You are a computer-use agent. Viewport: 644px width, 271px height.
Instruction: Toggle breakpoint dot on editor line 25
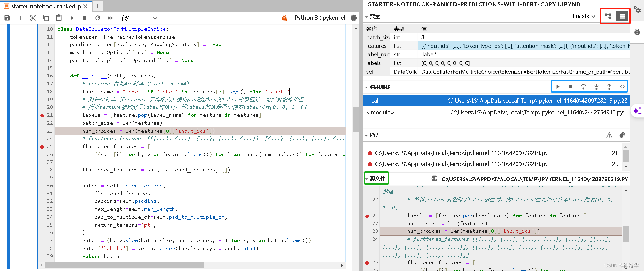(42, 147)
